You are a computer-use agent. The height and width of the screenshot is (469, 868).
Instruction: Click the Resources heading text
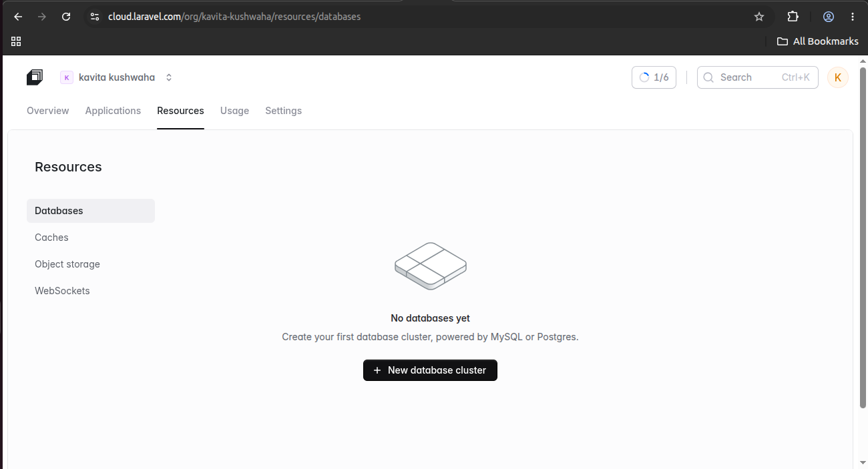pyautogui.click(x=68, y=167)
